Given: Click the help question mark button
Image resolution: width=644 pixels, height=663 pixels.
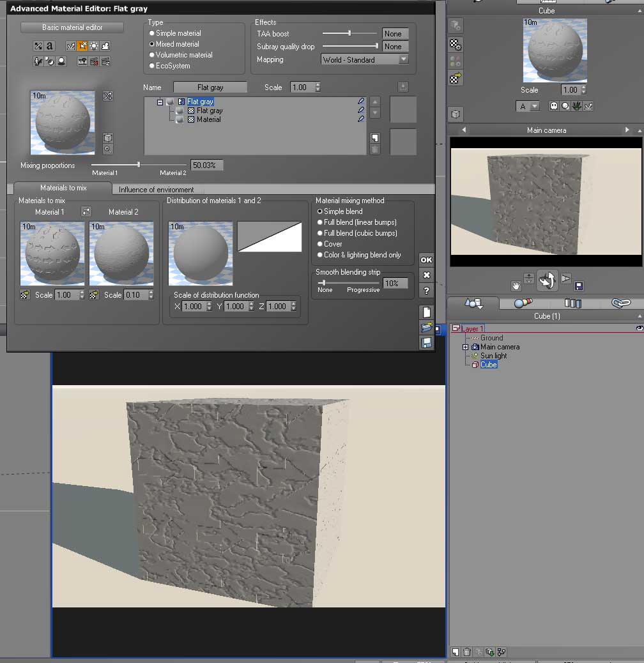Looking at the screenshot, I should [426, 291].
